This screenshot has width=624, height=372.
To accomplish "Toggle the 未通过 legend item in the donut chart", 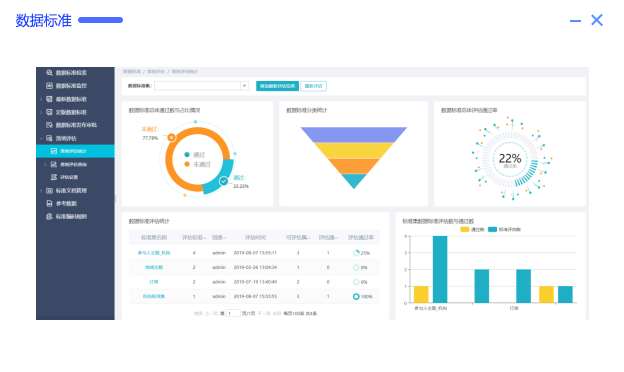I will [x=197, y=164].
